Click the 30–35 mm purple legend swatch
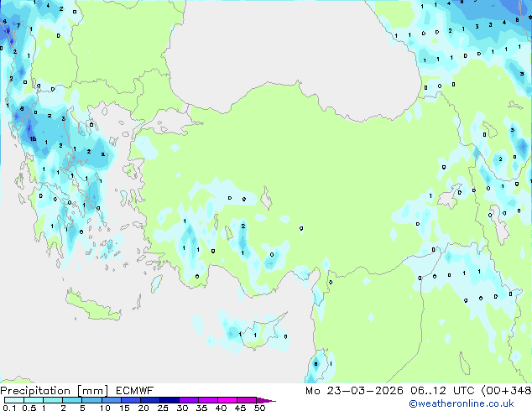Image resolution: width=532 pixels, height=411 pixels. pos(189,400)
